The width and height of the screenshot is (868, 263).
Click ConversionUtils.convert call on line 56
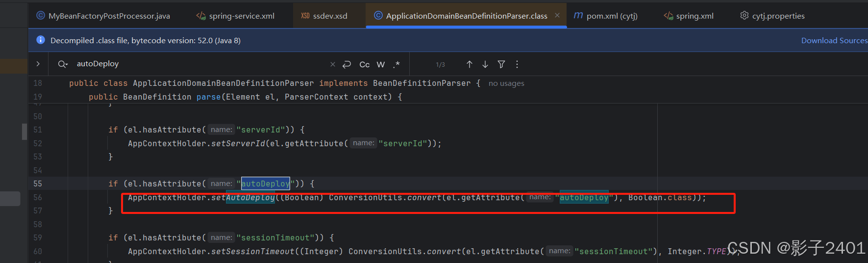[385, 197]
